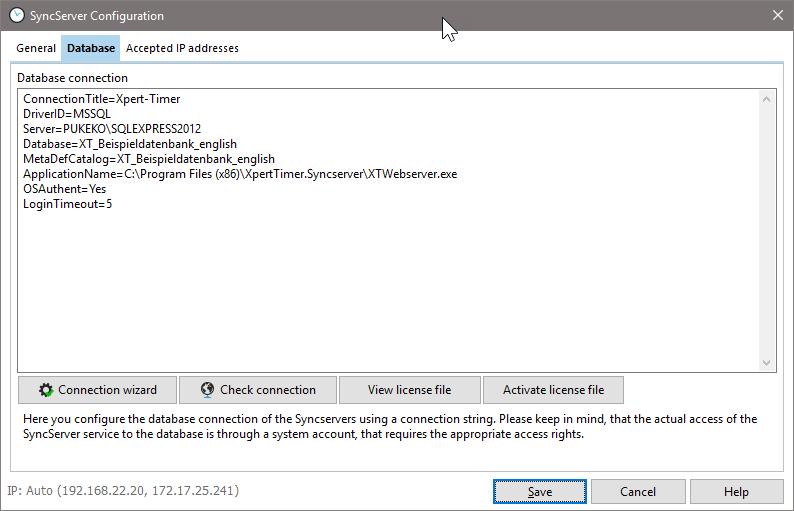The image size is (794, 511).
Task: Open the Connection wizard via gear icon
Action: pyautogui.click(x=45, y=390)
